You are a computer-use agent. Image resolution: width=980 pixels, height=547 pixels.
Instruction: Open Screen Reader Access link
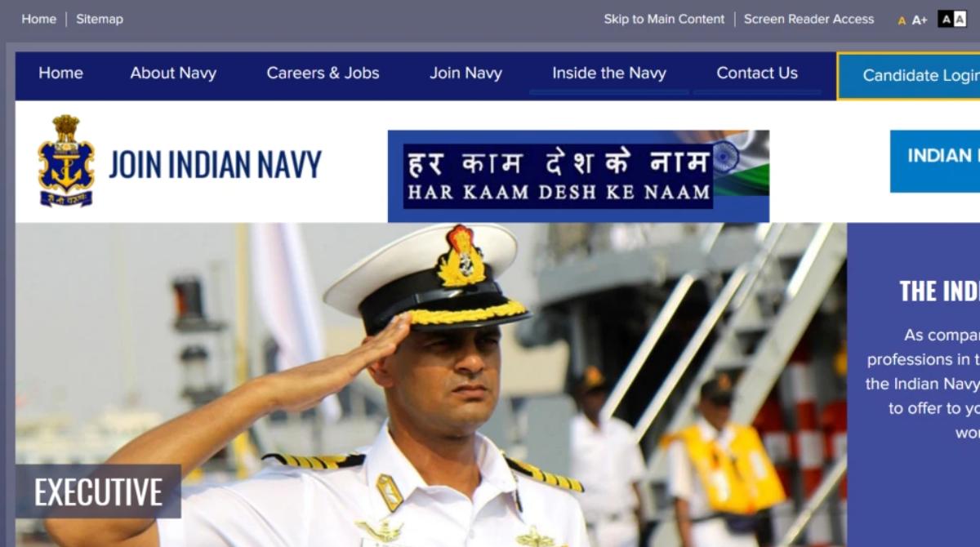pyautogui.click(x=808, y=19)
